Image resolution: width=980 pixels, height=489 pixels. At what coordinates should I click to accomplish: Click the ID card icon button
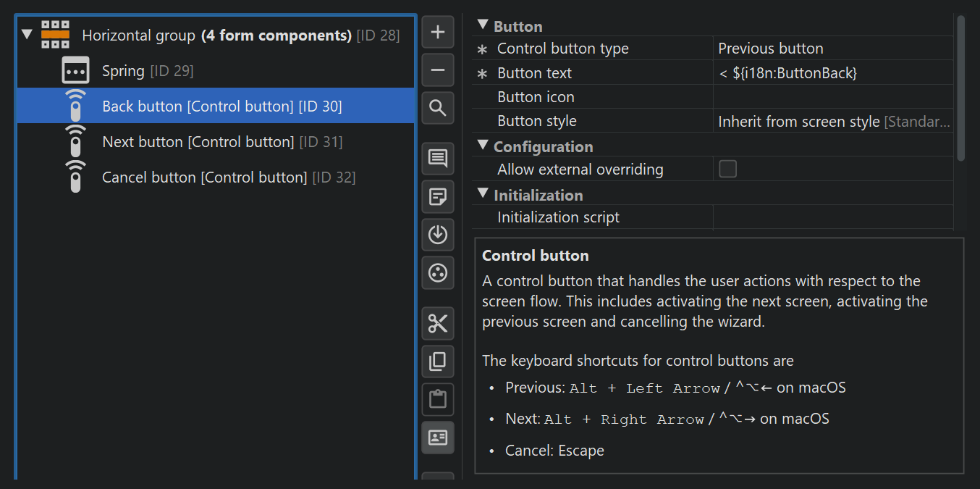438,438
